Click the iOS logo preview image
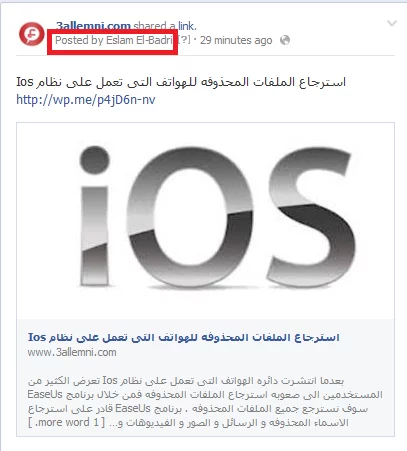Viewport: 407px width, 451px height. [x=205, y=221]
